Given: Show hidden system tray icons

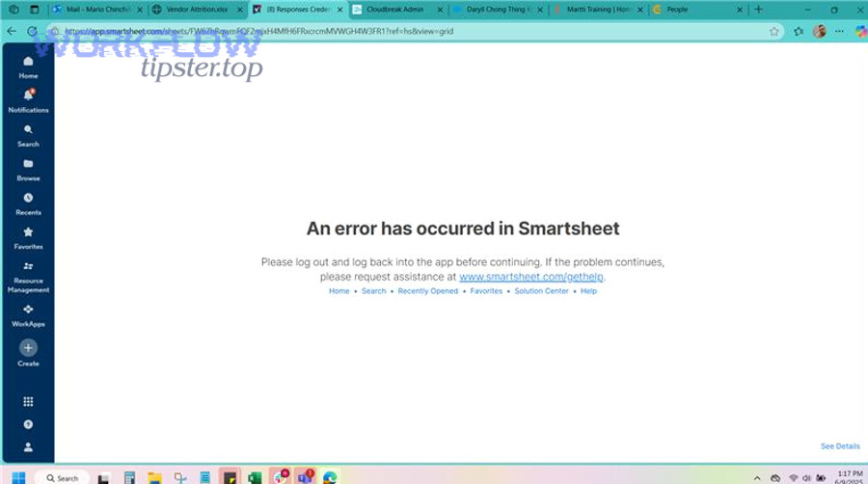Looking at the screenshot, I should (x=757, y=478).
